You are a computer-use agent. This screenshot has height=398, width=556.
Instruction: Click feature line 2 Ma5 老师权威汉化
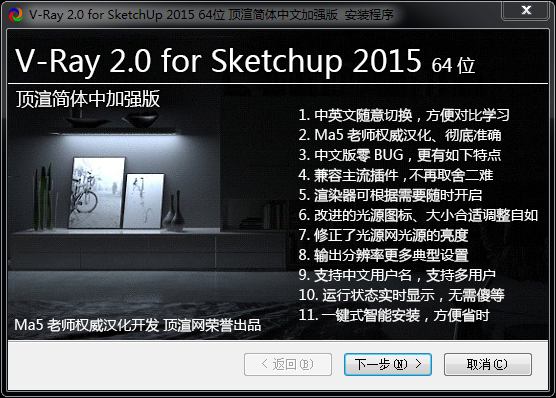tap(400, 135)
